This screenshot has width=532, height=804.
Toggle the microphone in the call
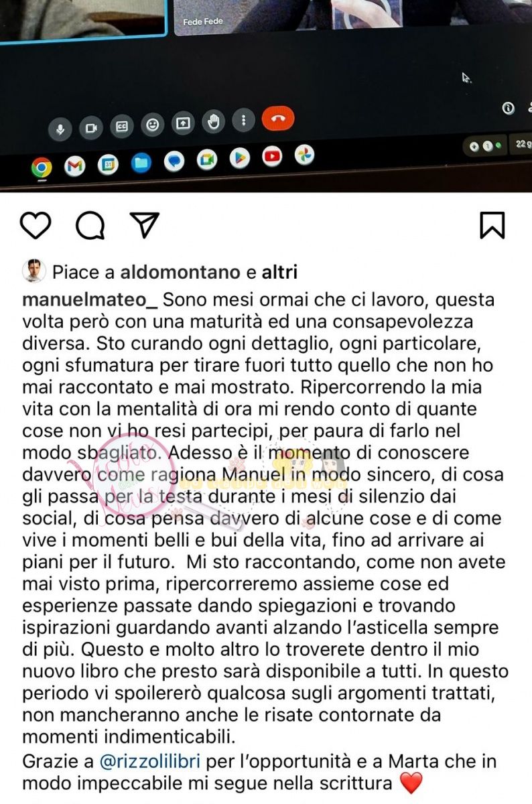point(60,129)
